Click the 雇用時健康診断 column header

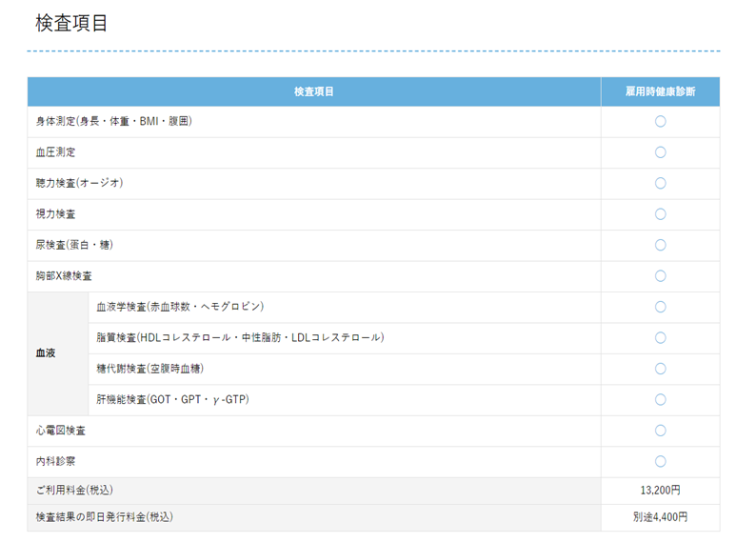tap(660, 91)
